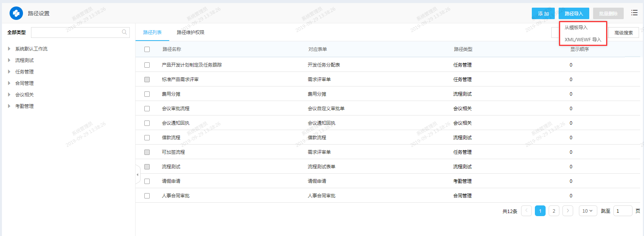Click the jump-to page number field
This screenshot has height=236, width=644.
[x=623, y=211]
